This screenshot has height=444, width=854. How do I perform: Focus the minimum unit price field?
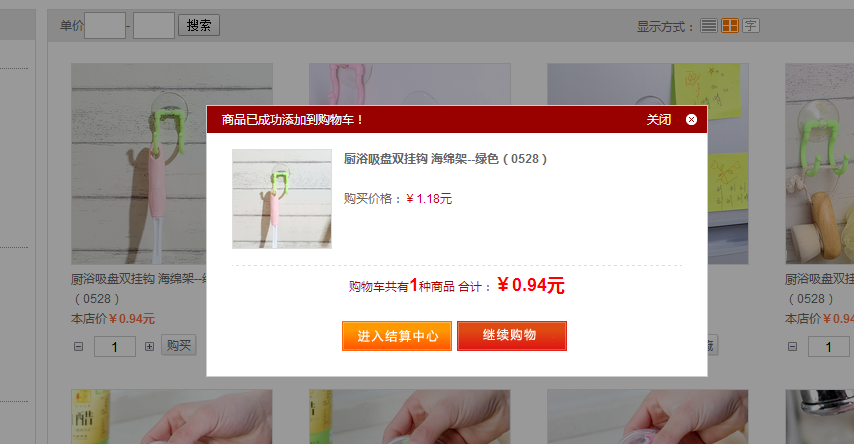click(105, 26)
